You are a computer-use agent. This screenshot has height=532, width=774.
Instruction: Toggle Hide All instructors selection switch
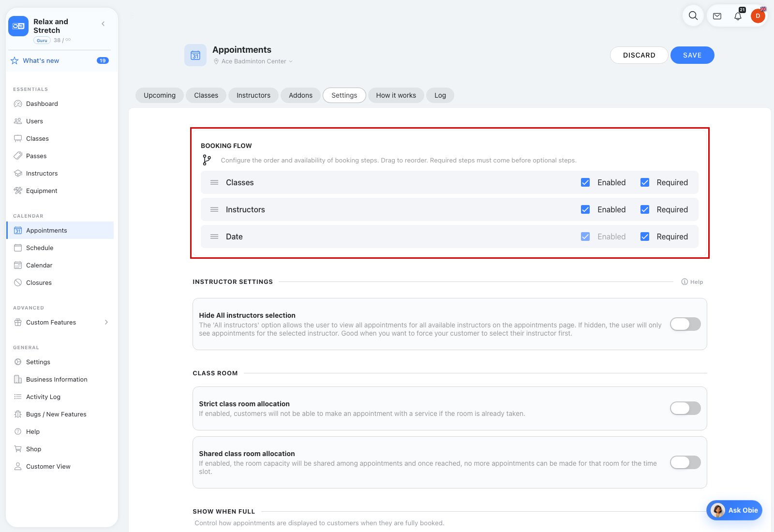(x=685, y=324)
